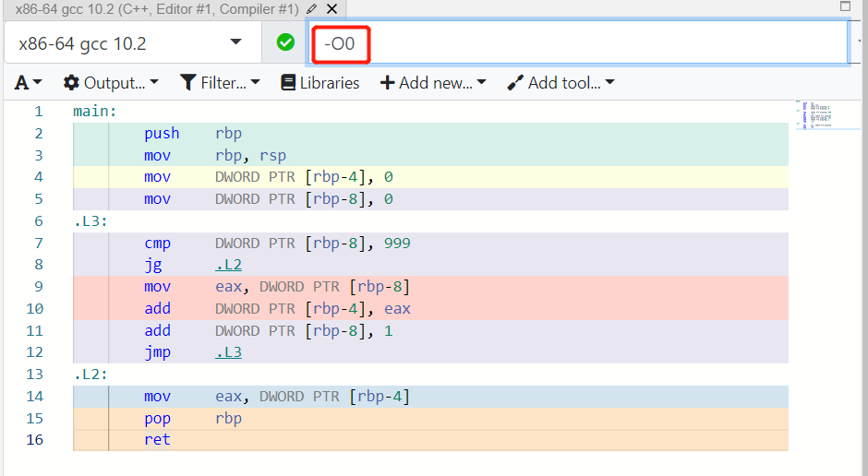Viewport: 868px width, 476px height.
Task: Click line number 9 in the gutter
Action: [x=38, y=286]
